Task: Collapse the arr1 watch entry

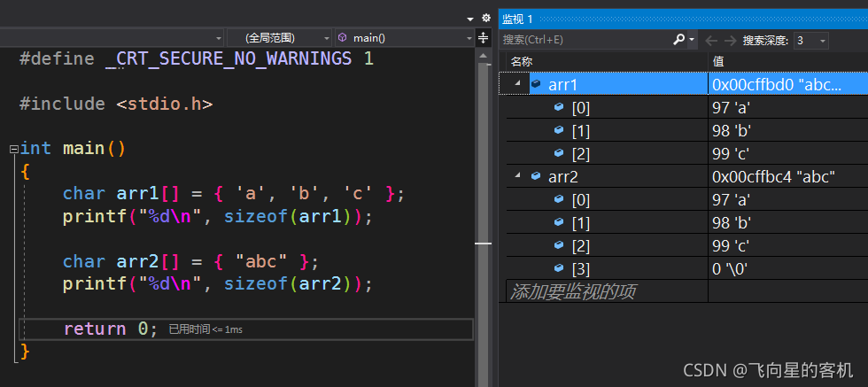Action: 517,83
